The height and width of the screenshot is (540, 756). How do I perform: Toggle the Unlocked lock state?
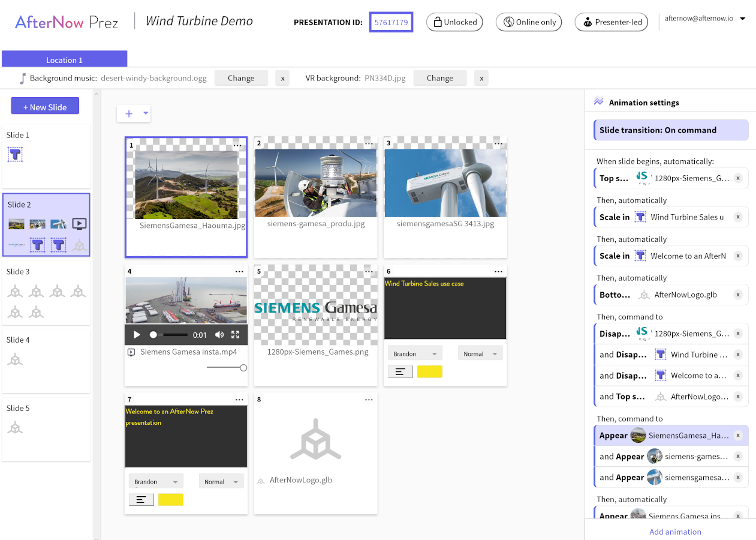(x=455, y=22)
